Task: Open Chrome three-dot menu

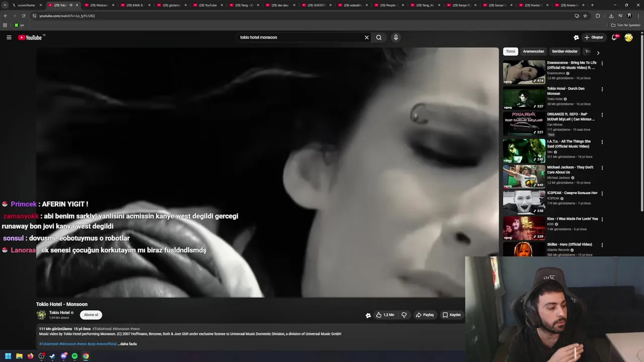Action: (637, 16)
